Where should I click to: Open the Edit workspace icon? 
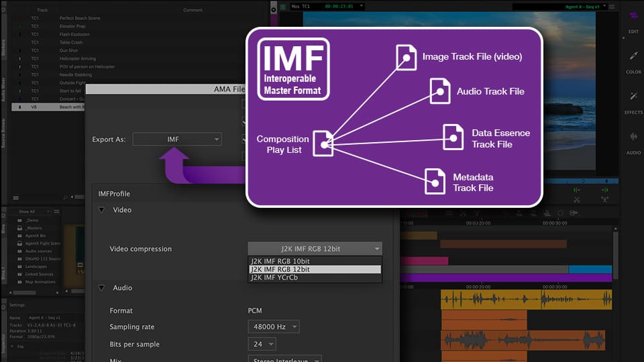point(633,16)
